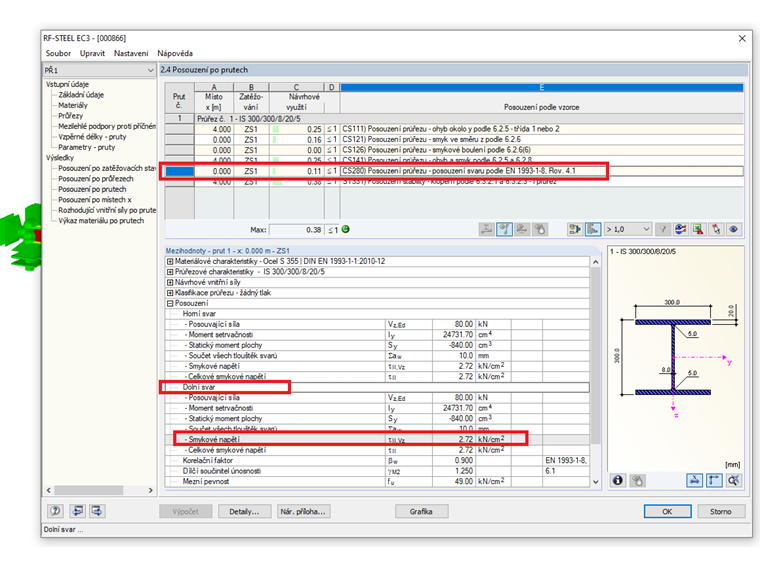760x570 pixels.
Task: Click the droplet icon under cross-section preview
Action: point(637,480)
